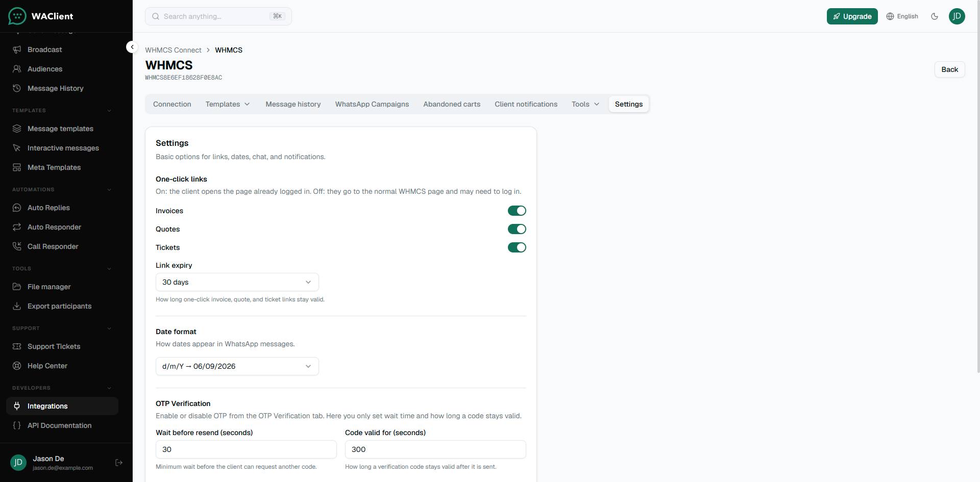Disable one-click links for Invoices
980x482 pixels.
pos(517,211)
